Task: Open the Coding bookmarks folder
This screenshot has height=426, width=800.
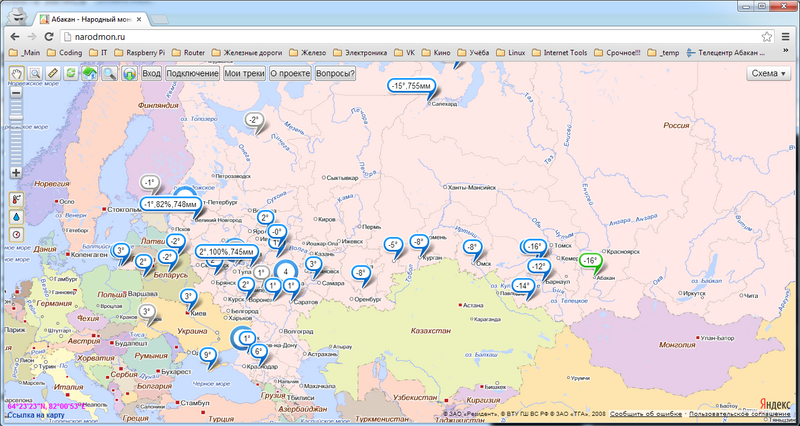Action: (x=65, y=53)
